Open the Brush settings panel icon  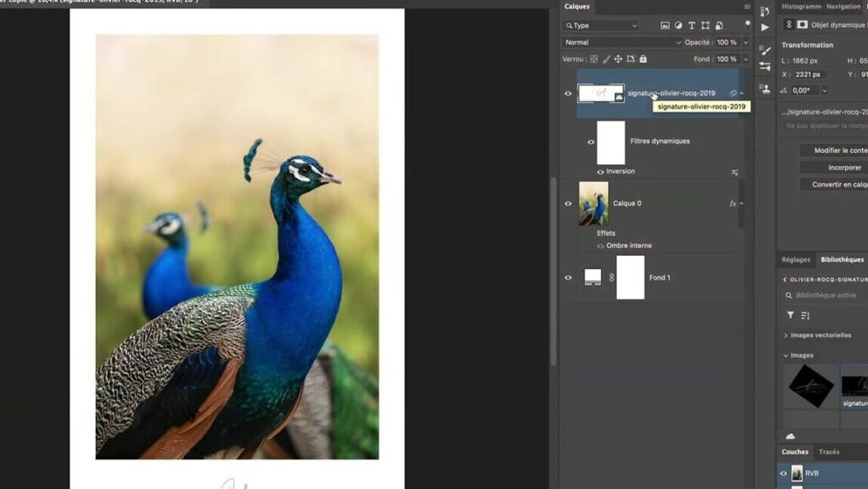[765, 50]
